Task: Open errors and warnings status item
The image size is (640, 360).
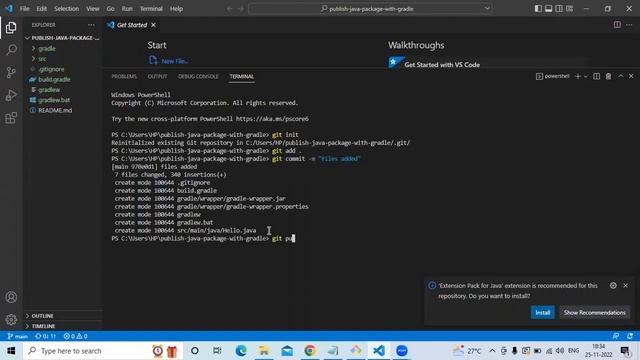Action: pyautogui.click(x=76, y=336)
